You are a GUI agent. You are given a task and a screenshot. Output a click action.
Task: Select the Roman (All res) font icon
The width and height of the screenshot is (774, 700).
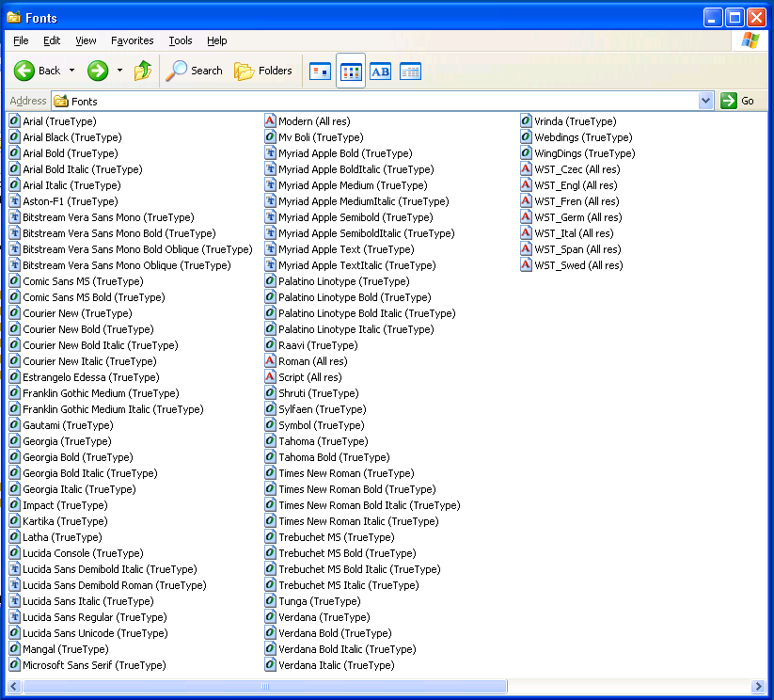pos(270,361)
